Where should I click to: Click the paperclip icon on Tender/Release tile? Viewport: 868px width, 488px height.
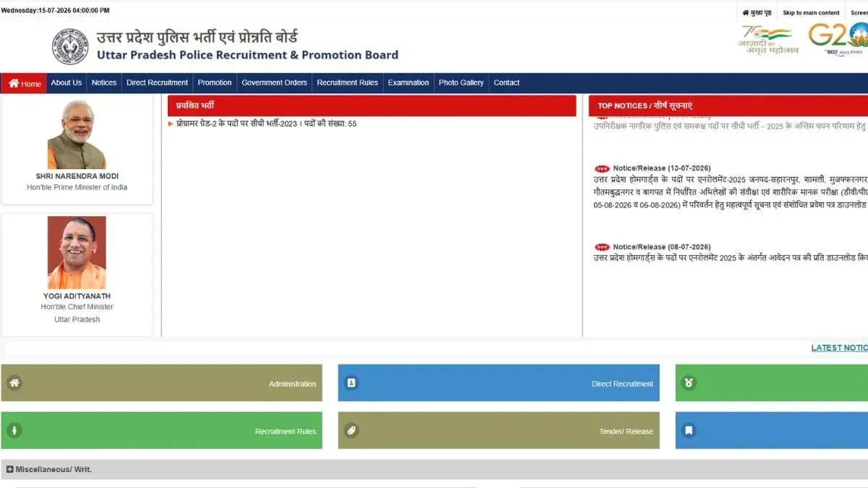point(352,430)
